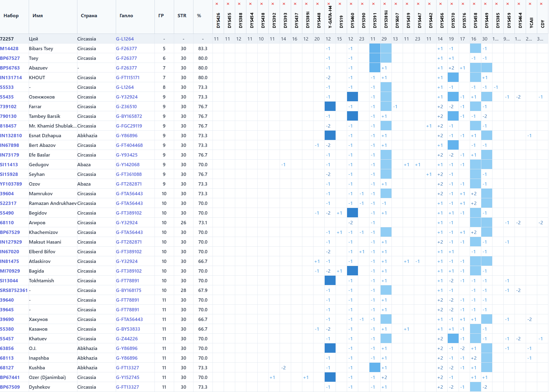The width and height of the screenshot is (549, 392).
Task: Follow the G-BY165872 haplogroup link
Action: tap(129, 116)
